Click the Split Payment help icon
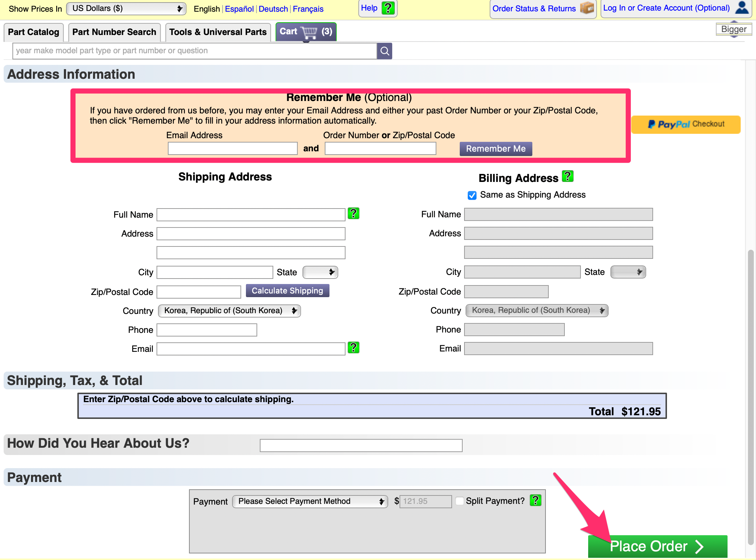 point(535,500)
